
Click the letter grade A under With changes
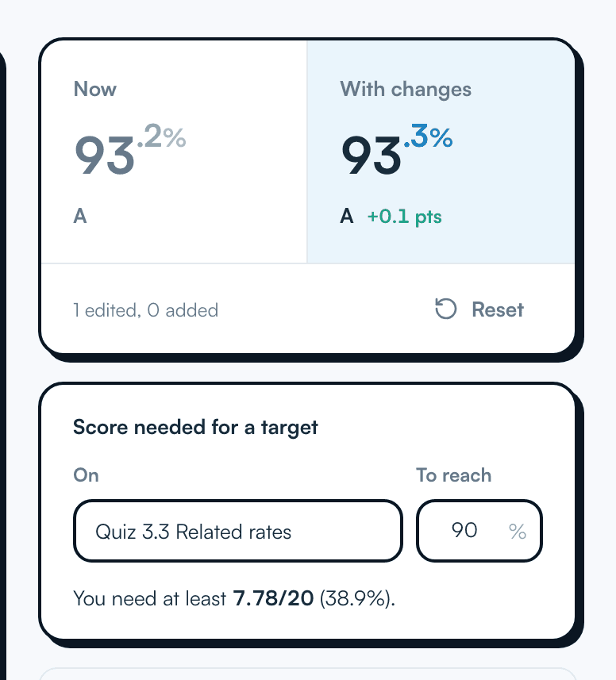click(x=347, y=216)
